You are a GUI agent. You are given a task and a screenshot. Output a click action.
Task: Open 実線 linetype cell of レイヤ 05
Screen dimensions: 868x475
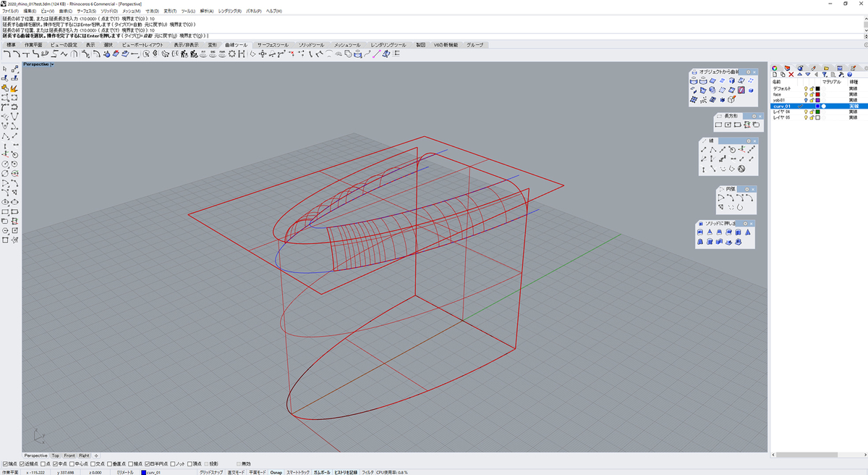coord(854,117)
